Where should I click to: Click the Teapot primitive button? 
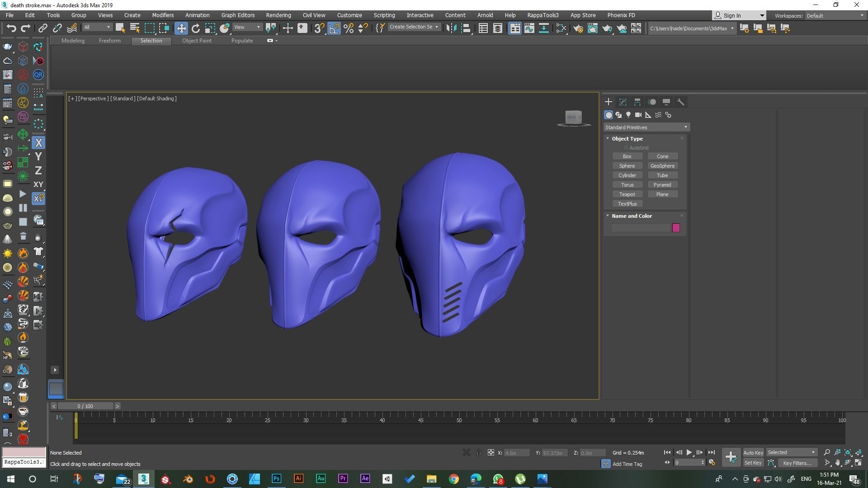pyautogui.click(x=627, y=194)
